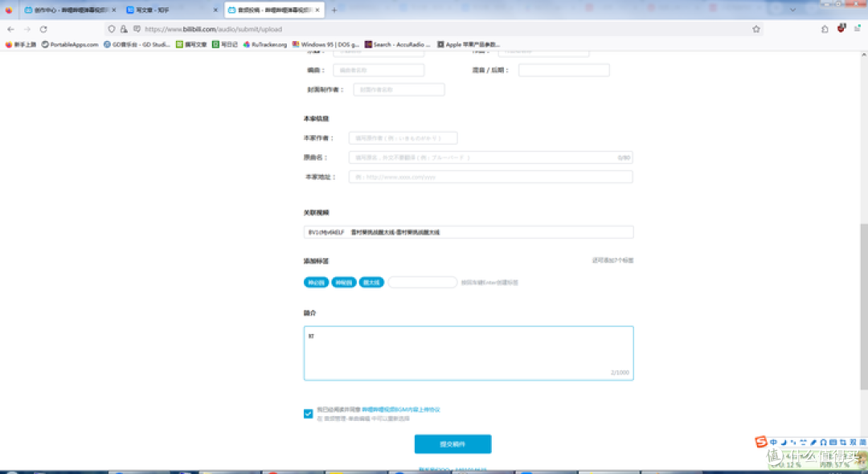Open the bilibili BGM upload agreement link
The width and height of the screenshot is (868, 474).
point(401,410)
